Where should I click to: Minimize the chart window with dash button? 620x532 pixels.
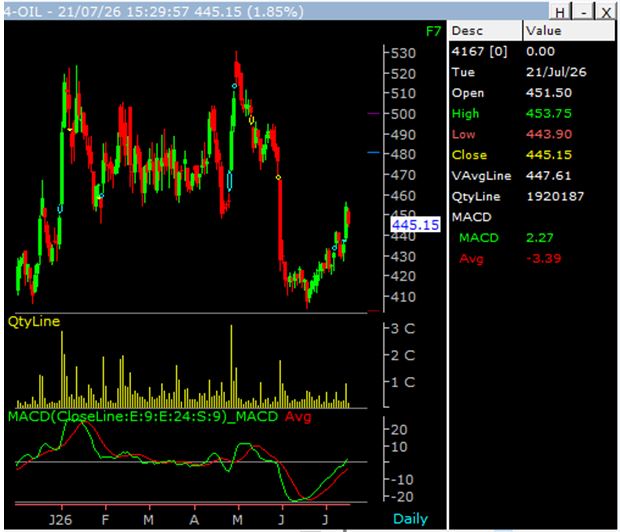[584, 12]
